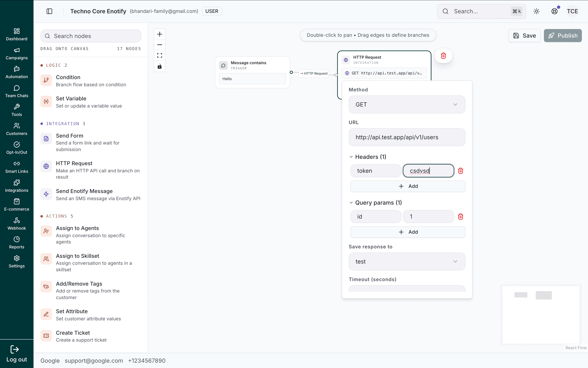Switch the light/dark theme sun icon
Screen dimensions: 588x368
click(x=537, y=11)
